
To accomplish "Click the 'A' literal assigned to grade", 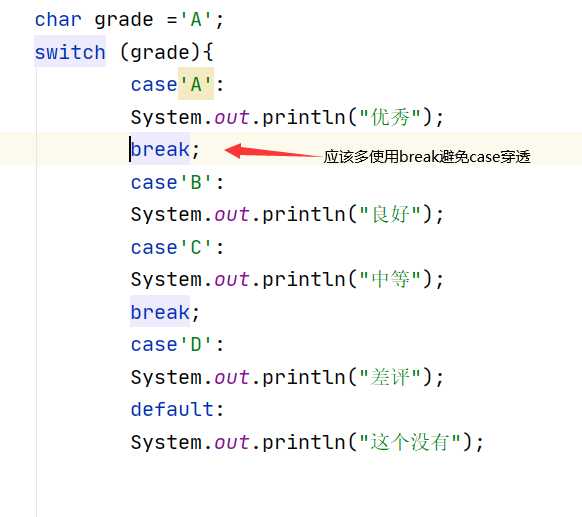I will (x=196, y=19).
